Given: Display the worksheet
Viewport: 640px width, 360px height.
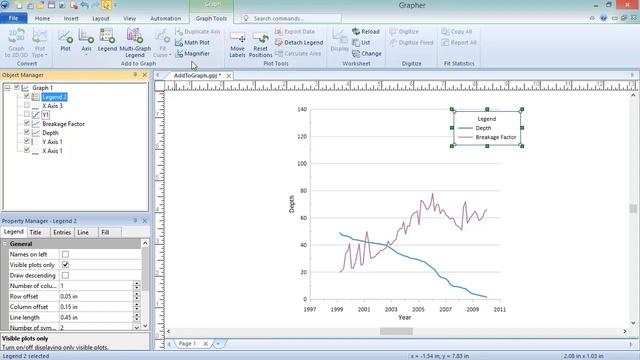Looking at the screenshot, I should (x=340, y=41).
